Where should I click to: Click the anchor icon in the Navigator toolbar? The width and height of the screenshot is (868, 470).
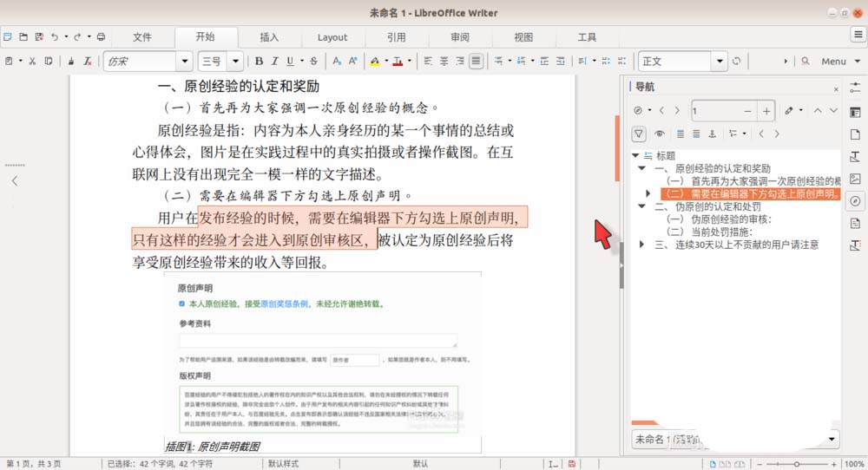coord(712,134)
